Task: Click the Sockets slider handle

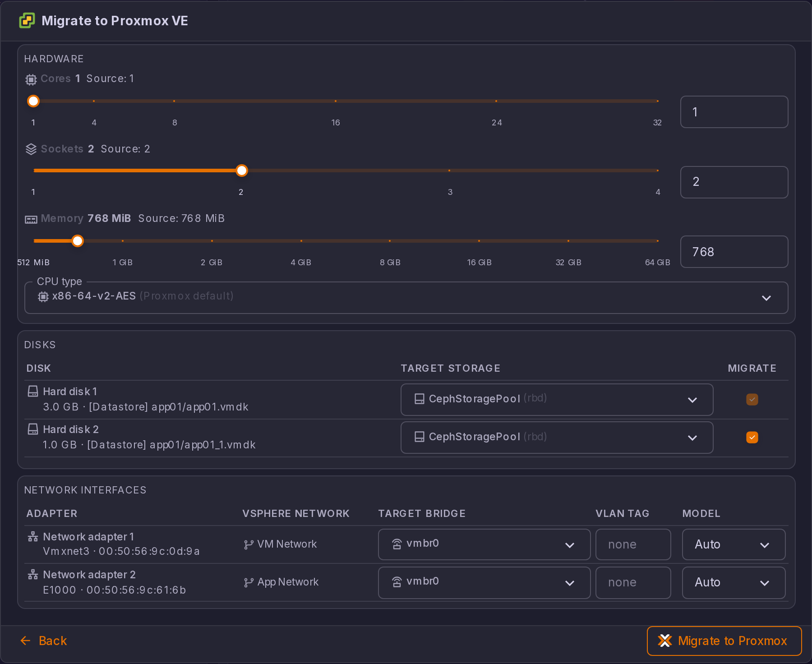Action: point(242,171)
